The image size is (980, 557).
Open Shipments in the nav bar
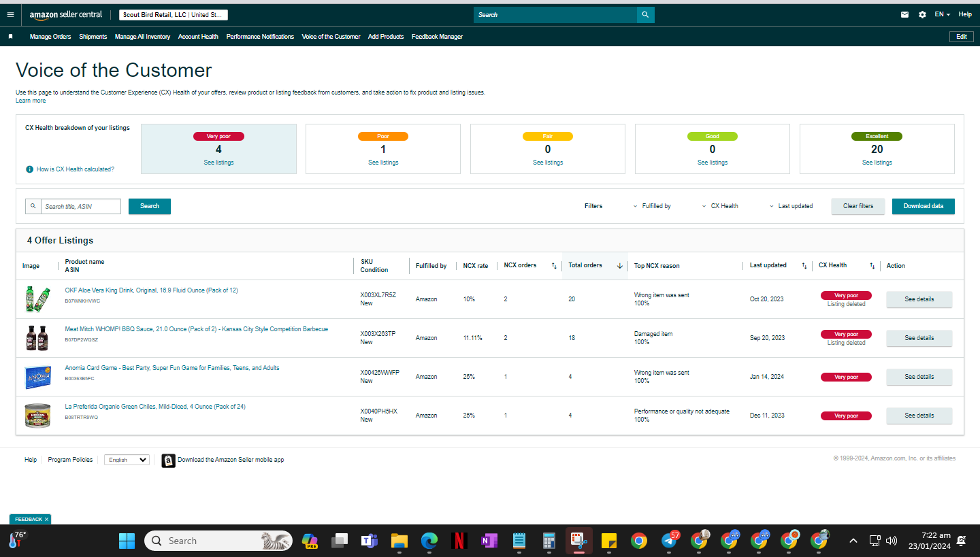(x=93, y=37)
